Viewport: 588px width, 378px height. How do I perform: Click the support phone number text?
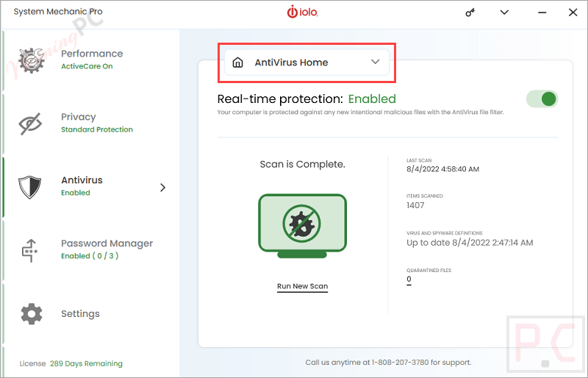400,363
